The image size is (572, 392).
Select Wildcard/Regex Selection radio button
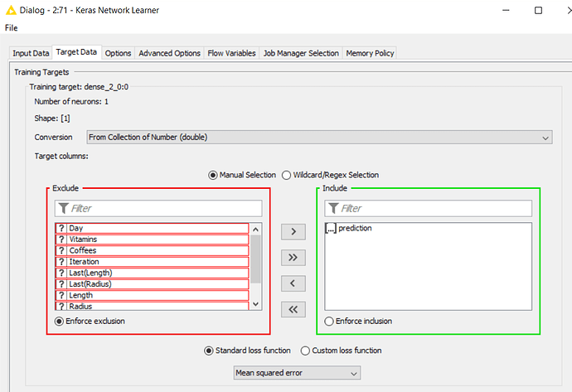pos(286,176)
